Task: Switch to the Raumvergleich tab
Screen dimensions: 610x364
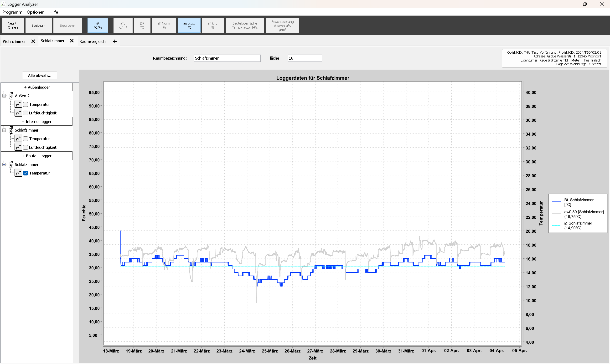Action: [92, 41]
